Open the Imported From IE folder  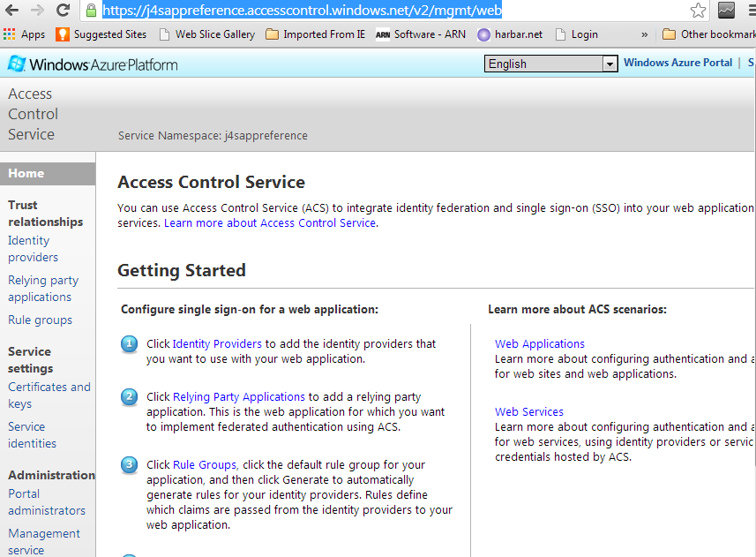click(315, 34)
